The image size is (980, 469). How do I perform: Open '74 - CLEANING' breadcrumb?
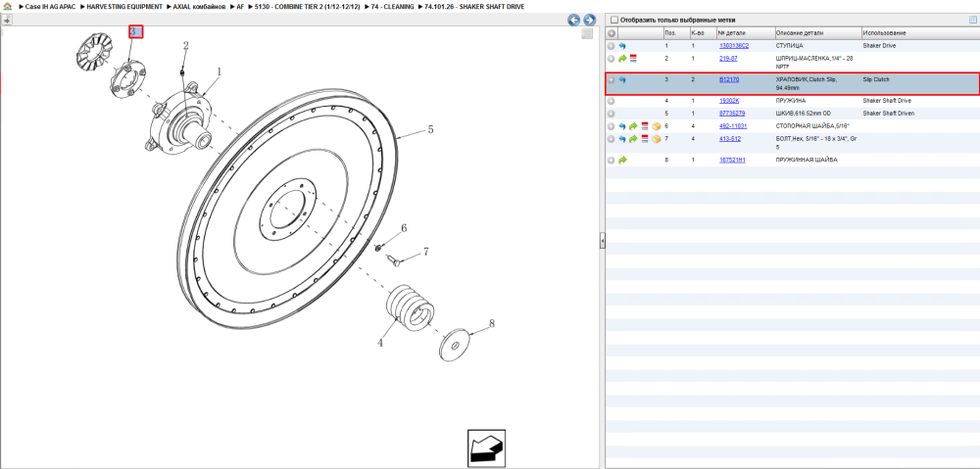pos(391,6)
